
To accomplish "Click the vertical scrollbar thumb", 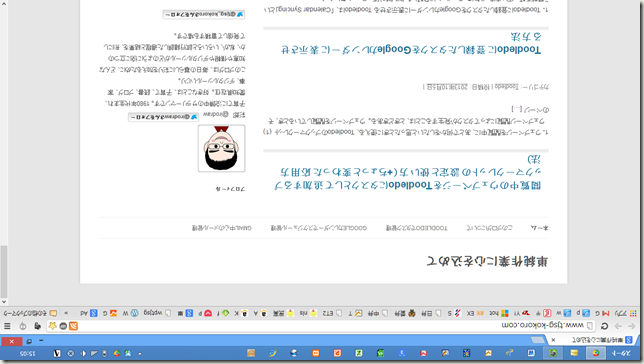I will click(x=4, y=271).
